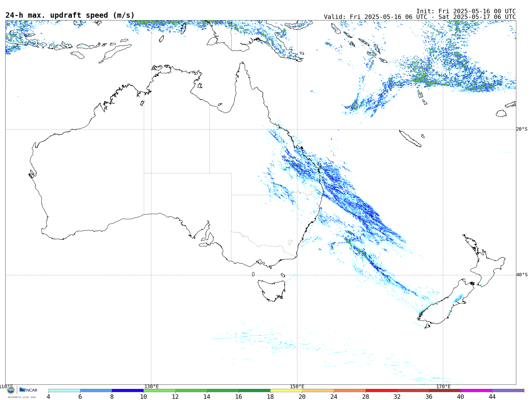This screenshot has height=400, width=532.
Task: Click the "40°S" latitude label
Action: tap(522, 275)
